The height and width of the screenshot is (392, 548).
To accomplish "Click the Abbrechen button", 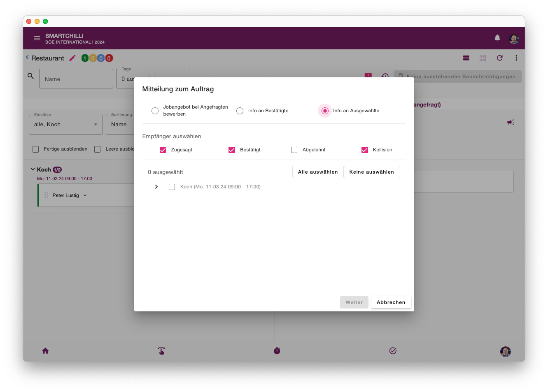I will pos(391,302).
